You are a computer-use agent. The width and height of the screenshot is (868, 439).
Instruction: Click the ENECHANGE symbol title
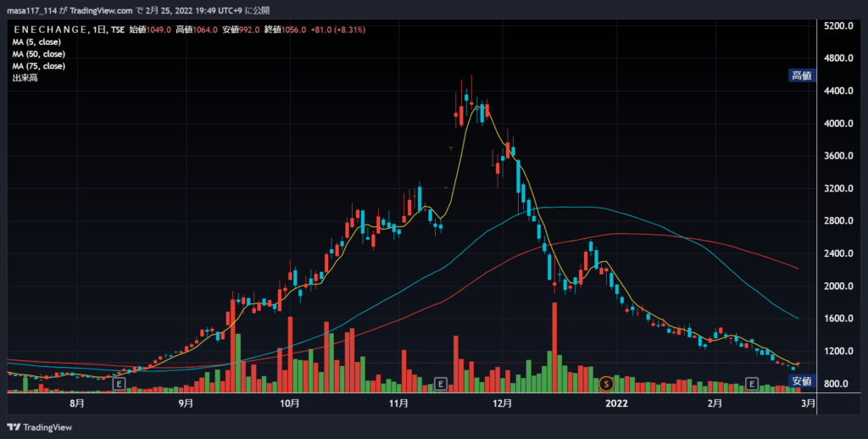point(50,30)
